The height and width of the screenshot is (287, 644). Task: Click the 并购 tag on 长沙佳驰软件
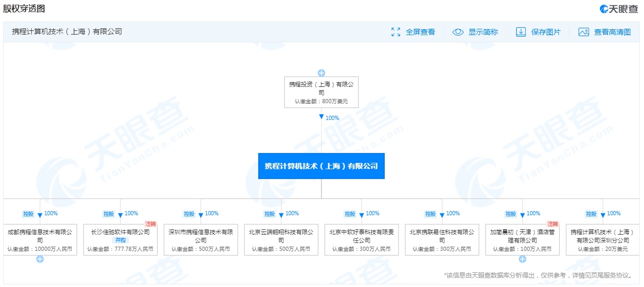click(x=120, y=240)
